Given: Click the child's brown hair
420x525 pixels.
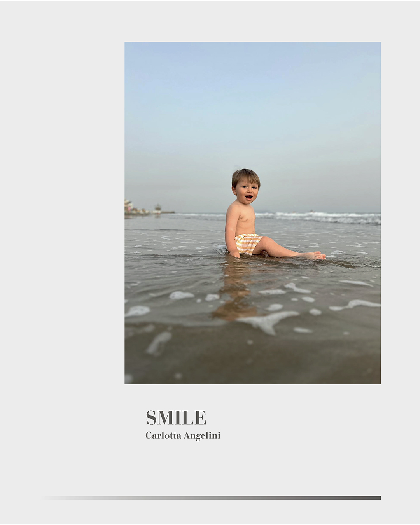Looking at the screenshot, I should [x=246, y=176].
